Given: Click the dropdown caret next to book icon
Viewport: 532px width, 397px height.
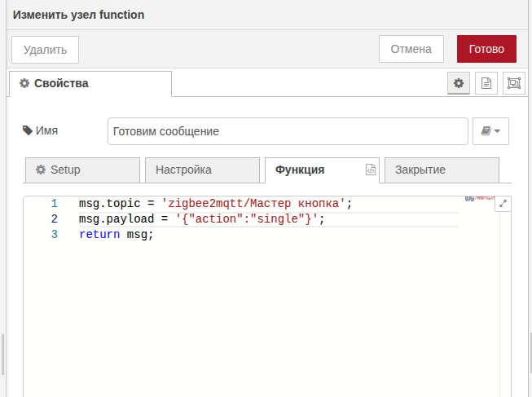Looking at the screenshot, I should (498, 131).
